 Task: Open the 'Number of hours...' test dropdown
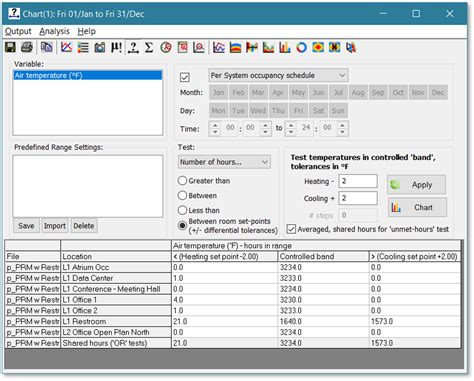click(x=224, y=162)
